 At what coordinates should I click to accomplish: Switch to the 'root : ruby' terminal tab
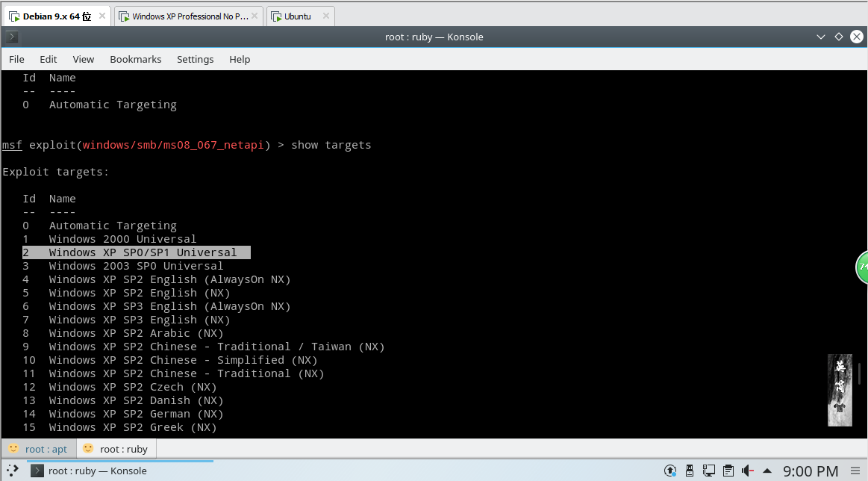(x=117, y=449)
